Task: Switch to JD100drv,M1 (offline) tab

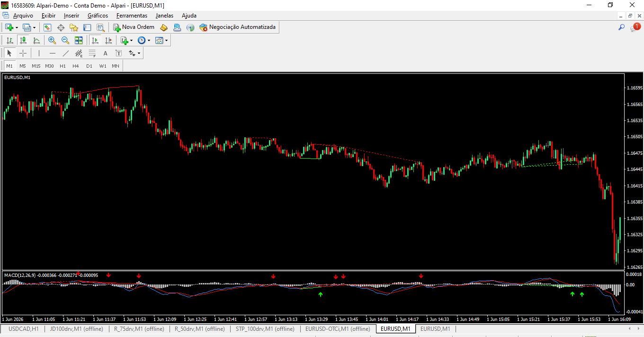Action: (x=77, y=328)
